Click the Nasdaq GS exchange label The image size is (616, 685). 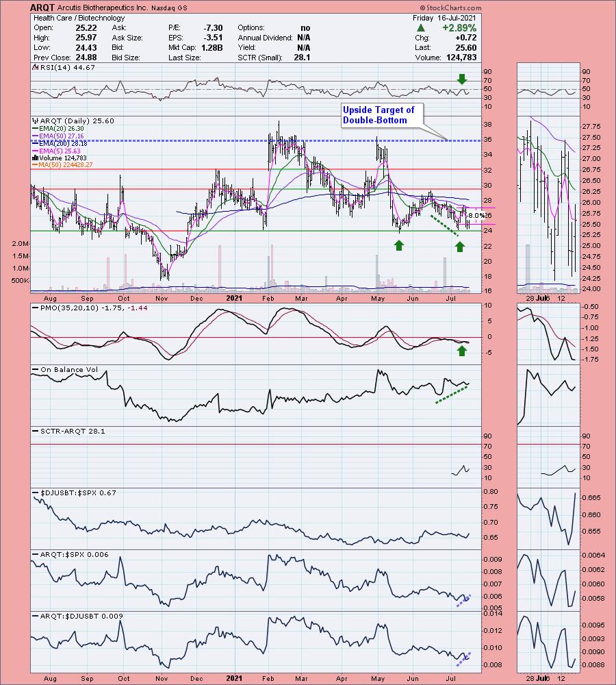(x=169, y=8)
